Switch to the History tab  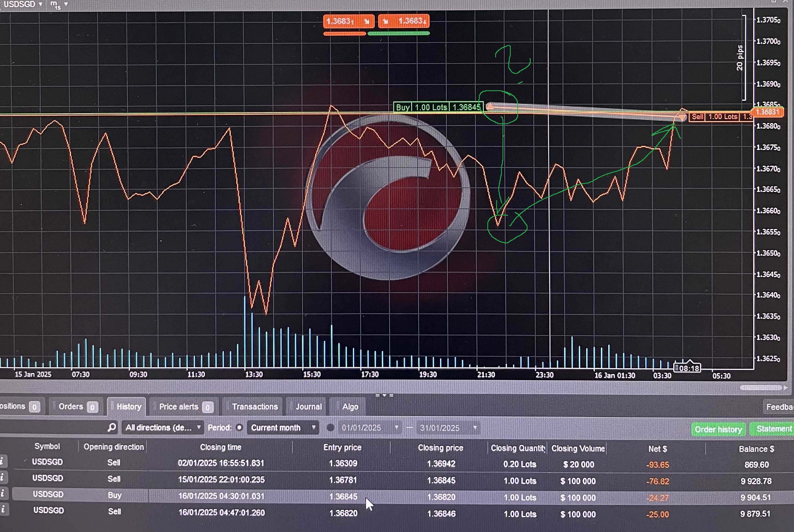click(127, 407)
